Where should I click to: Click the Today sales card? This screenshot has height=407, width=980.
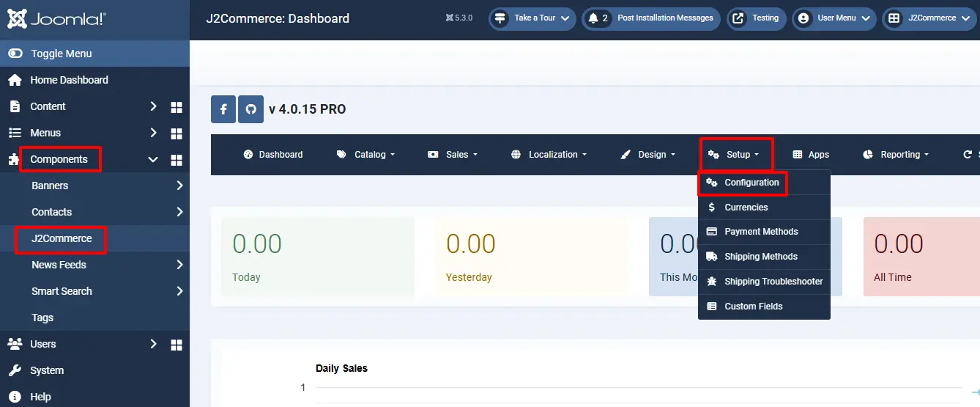[317, 256]
